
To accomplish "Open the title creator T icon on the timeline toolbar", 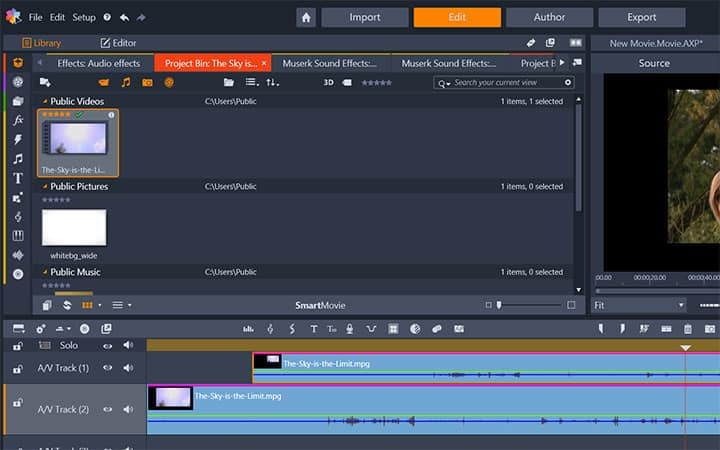I will (x=314, y=329).
